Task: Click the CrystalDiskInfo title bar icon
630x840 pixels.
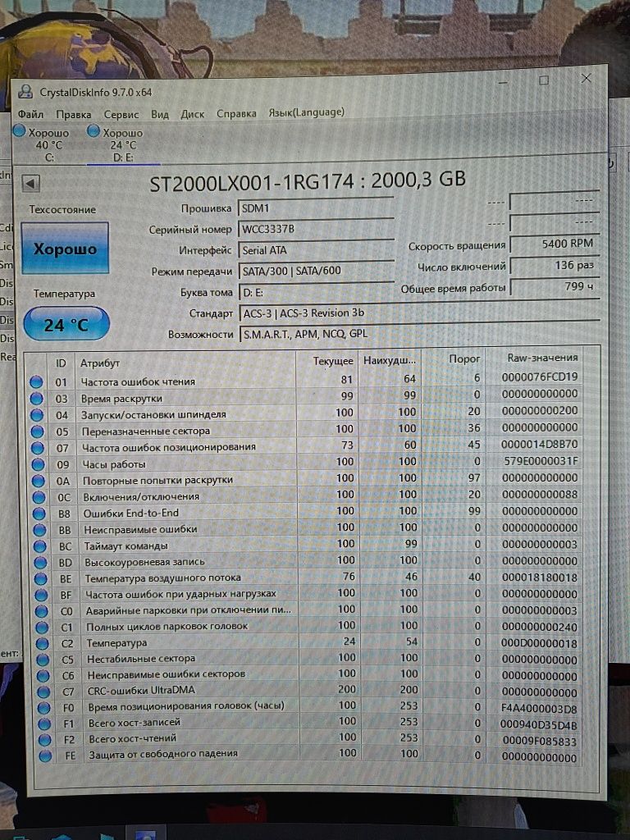Action: click(25, 92)
